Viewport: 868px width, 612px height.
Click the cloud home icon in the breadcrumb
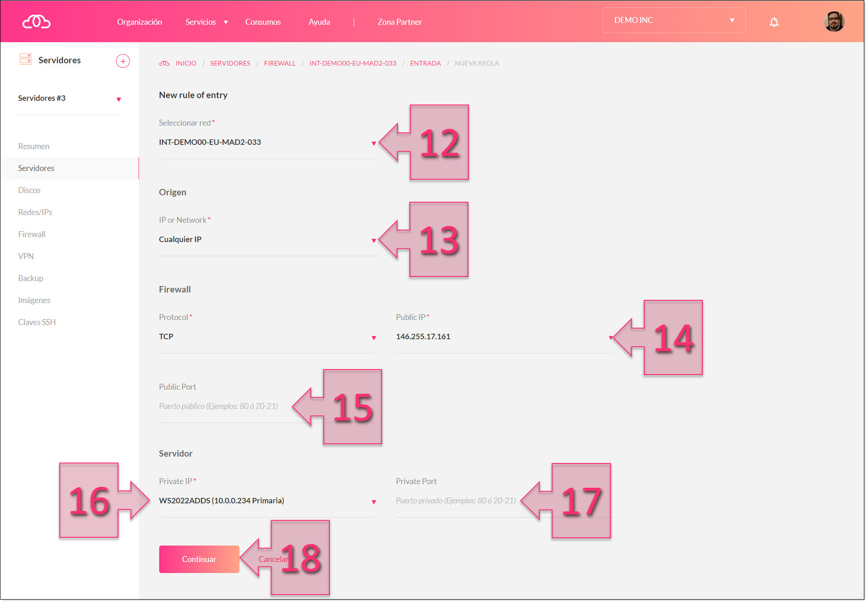164,63
